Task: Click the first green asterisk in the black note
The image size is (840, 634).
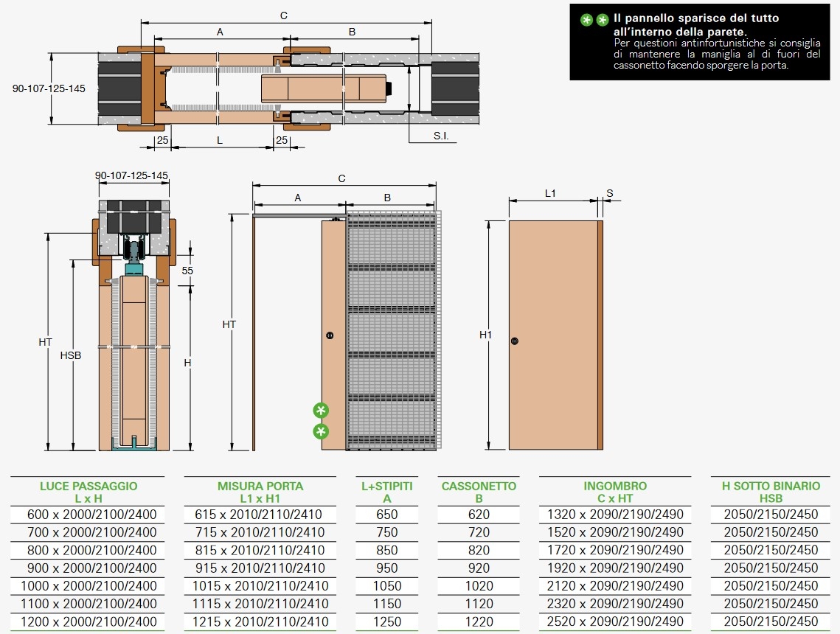Action: [x=587, y=20]
